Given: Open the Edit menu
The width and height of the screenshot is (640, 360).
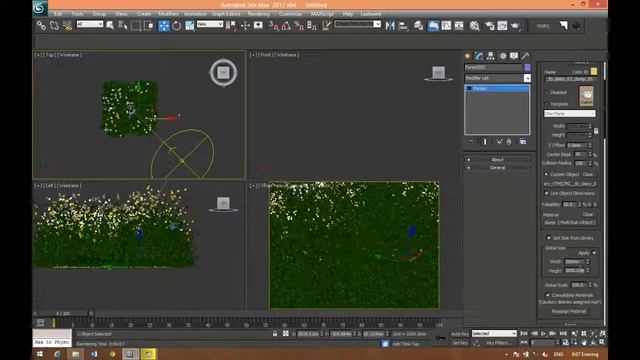Looking at the screenshot, I should 58,14.
